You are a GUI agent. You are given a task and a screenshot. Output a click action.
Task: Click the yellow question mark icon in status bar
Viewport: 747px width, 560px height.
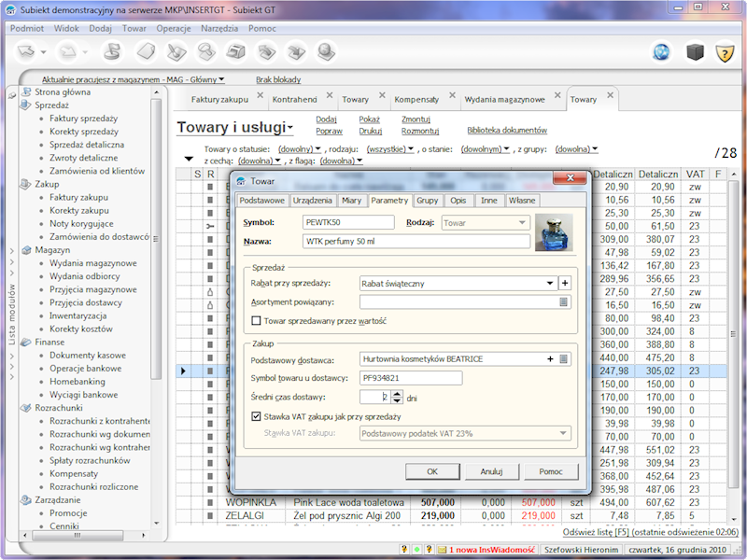pyautogui.click(x=403, y=549)
